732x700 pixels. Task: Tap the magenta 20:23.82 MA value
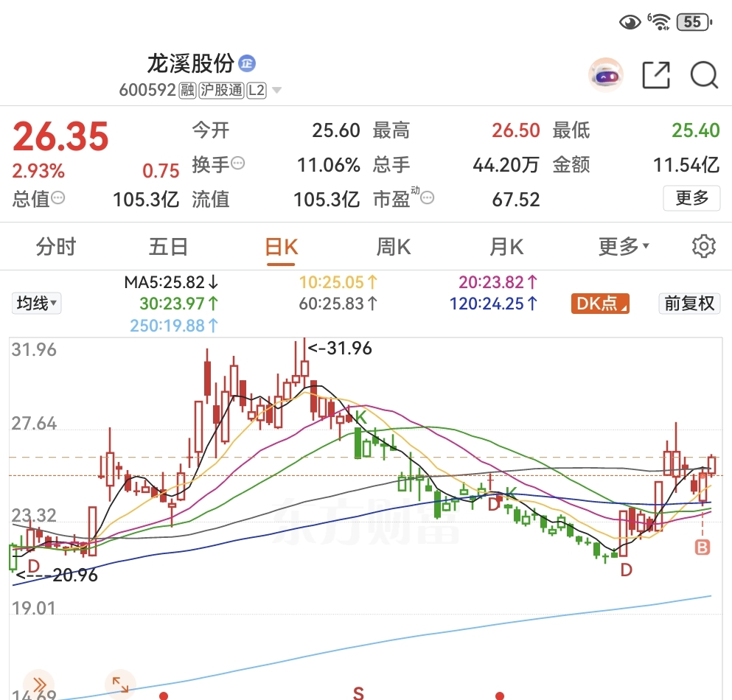[x=498, y=282]
